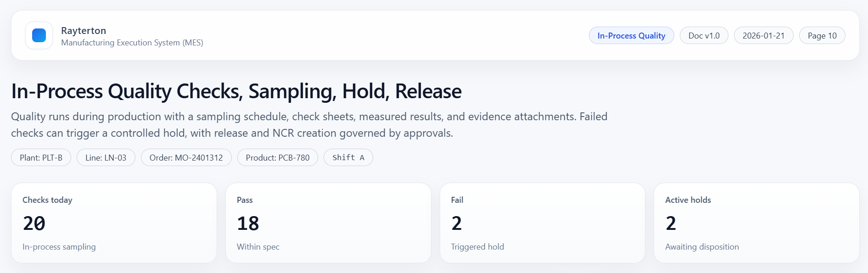868x273 pixels.
Task: Click the blue Rayterton logo icon
Action: pos(39,35)
